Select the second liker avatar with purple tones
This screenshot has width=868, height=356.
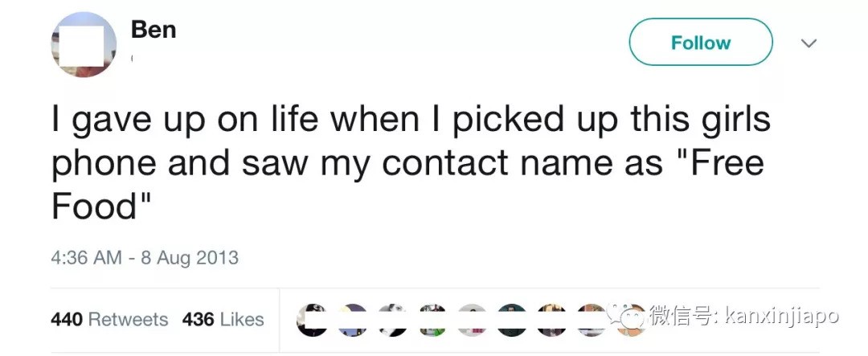(354, 319)
